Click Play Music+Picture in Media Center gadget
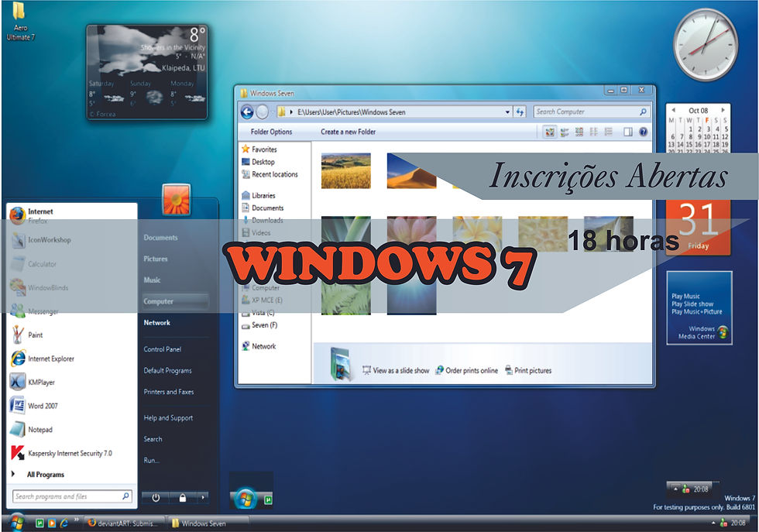Image resolution: width=759 pixels, height=532 pixels. (696, 312)
